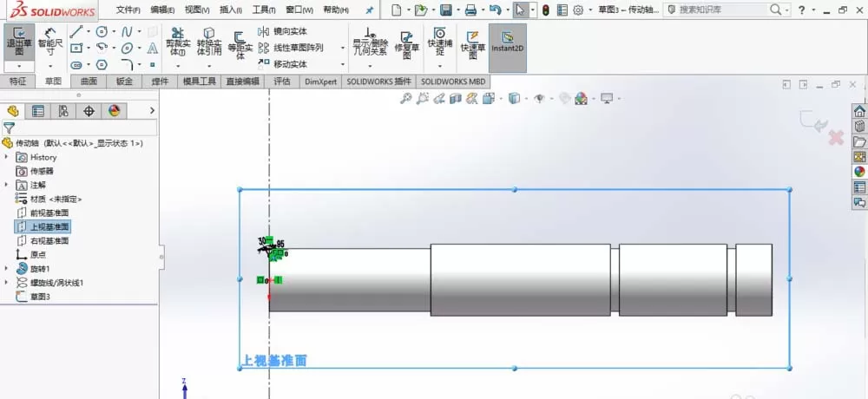Open the 插入 (Insert) menu
The image size is (868, 399).
coord(231,10)
